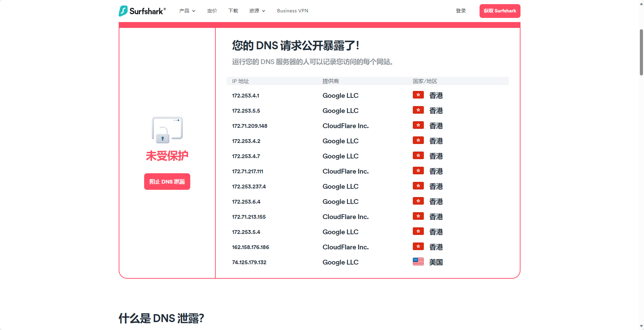Click the 美国 country label
This screenshot has width=644, height=330.
436,262
